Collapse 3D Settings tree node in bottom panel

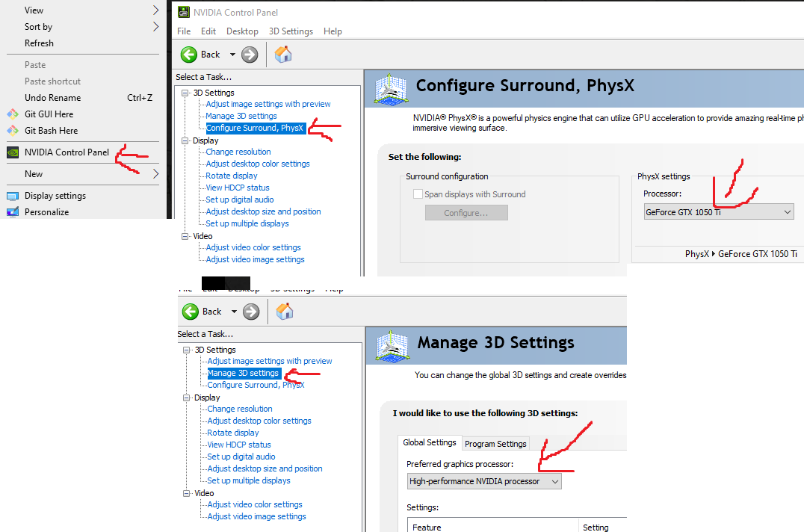tap(187, 350)
